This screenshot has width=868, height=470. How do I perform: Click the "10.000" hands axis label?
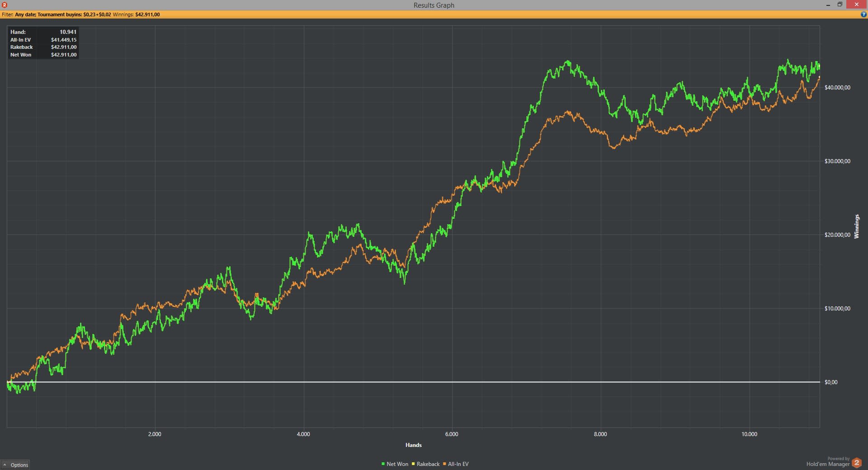(x=749, y=434)
